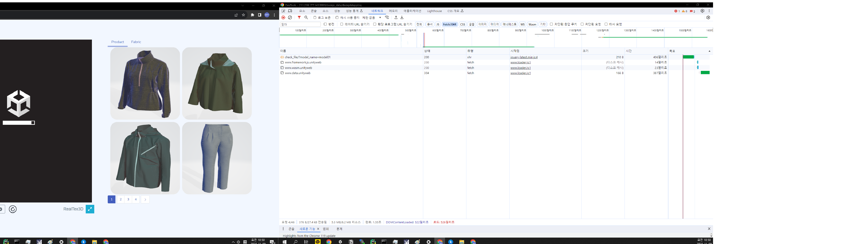This screenshot has height=244, width=868.
Task: Check the 데이터 URL 숨기기 checkbox
Action: pos(342,24)
